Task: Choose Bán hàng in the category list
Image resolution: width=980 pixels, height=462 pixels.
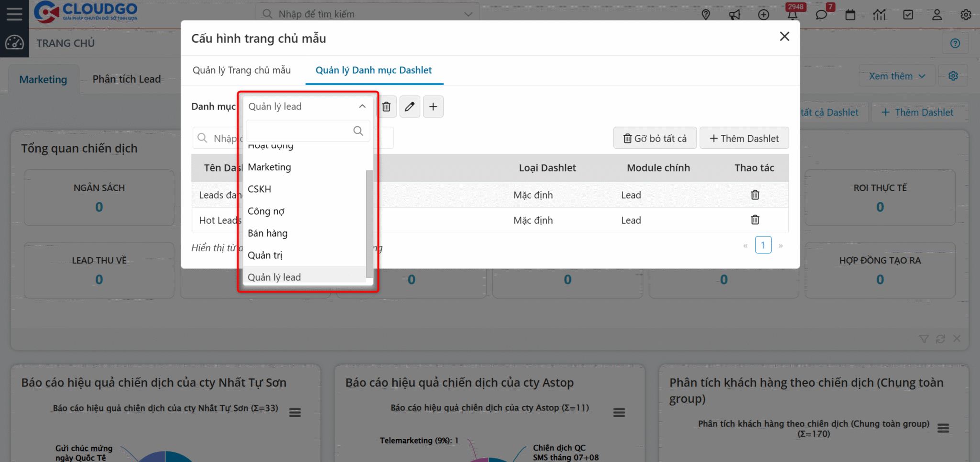Action: (x=305, y=233)
